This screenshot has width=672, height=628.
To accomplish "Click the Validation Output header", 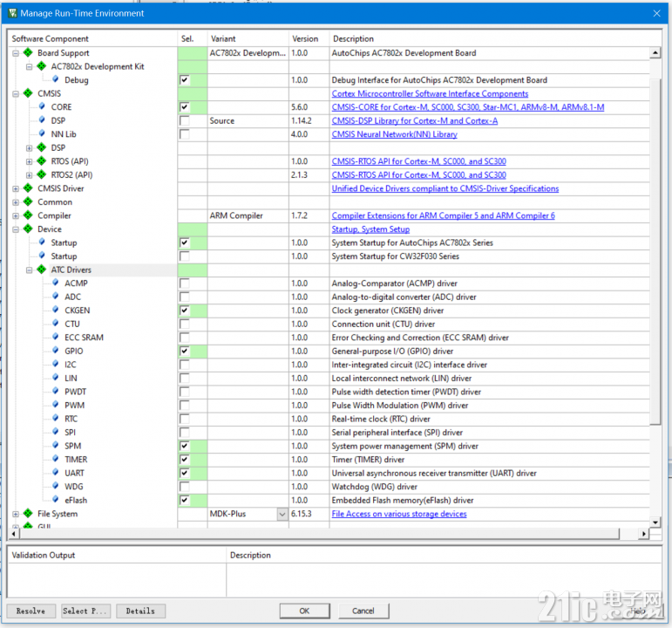I will point(117,555).
